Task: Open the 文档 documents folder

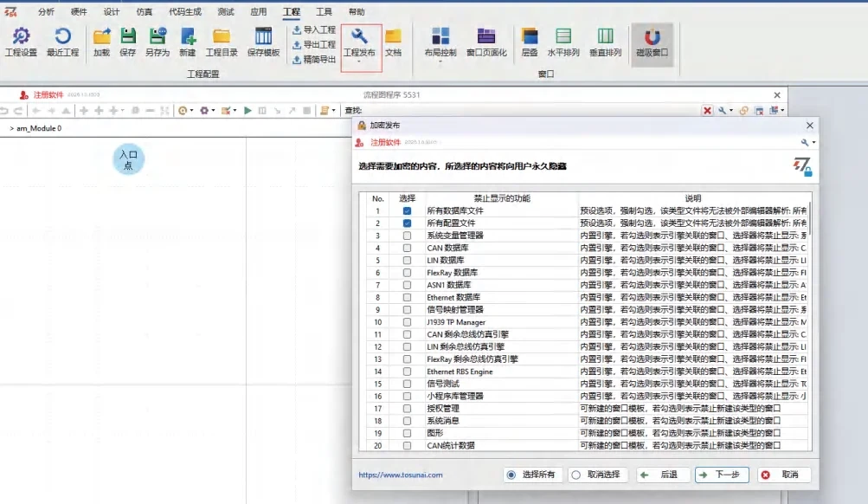Action: [394, 42]
